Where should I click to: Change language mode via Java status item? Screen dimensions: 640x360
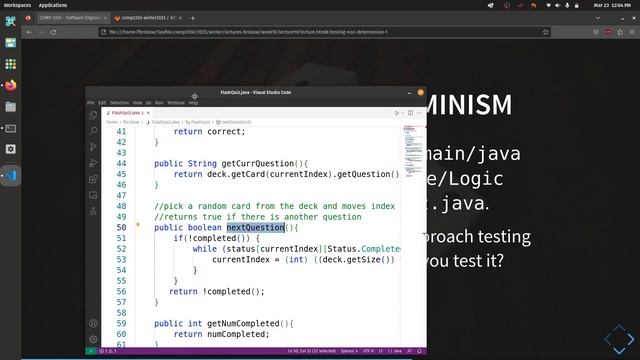pos(395,351)
